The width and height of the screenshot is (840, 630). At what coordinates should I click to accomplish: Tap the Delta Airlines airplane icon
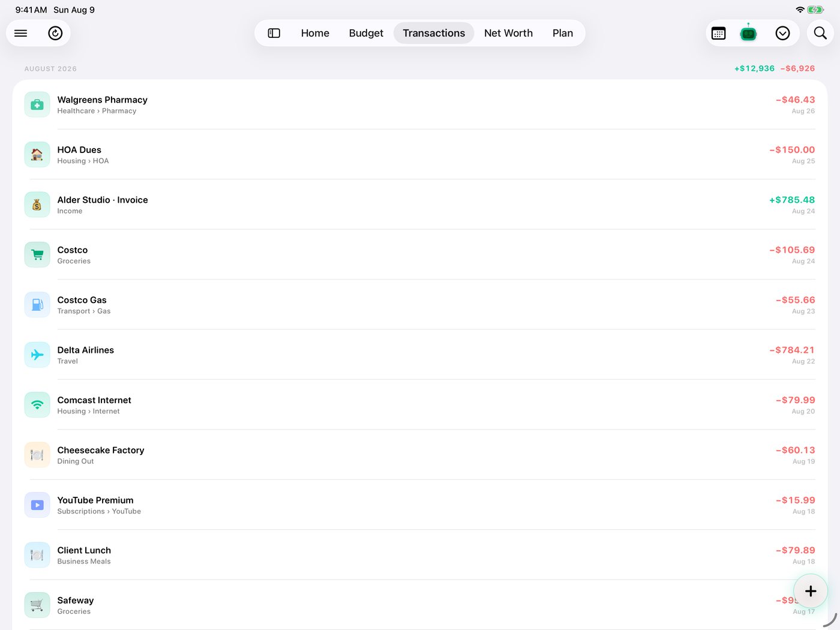[37, 355]
